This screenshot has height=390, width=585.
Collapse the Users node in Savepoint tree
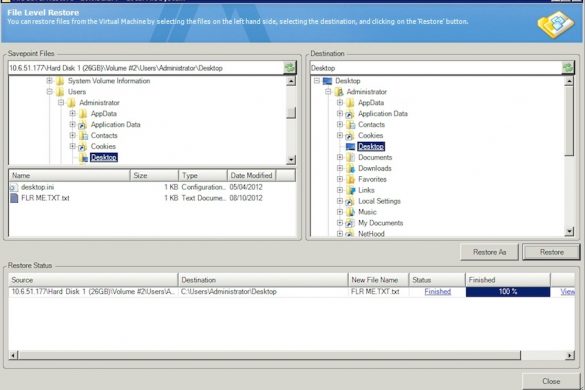tap(49, 91)
